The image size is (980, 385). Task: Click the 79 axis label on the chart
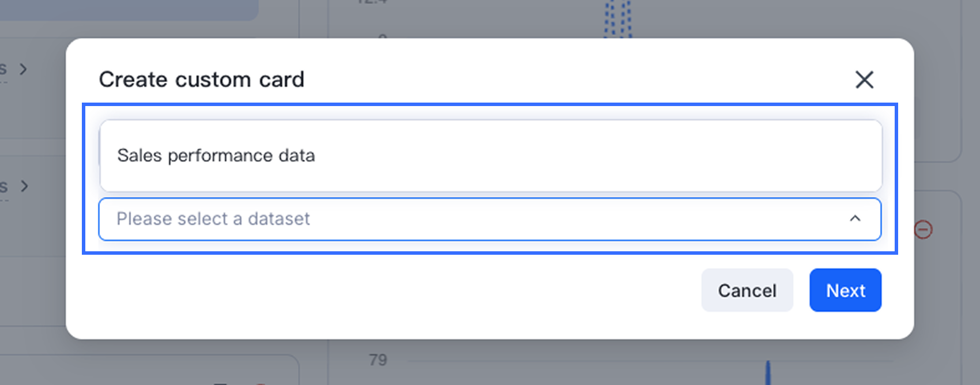click(x=378, y=360)
